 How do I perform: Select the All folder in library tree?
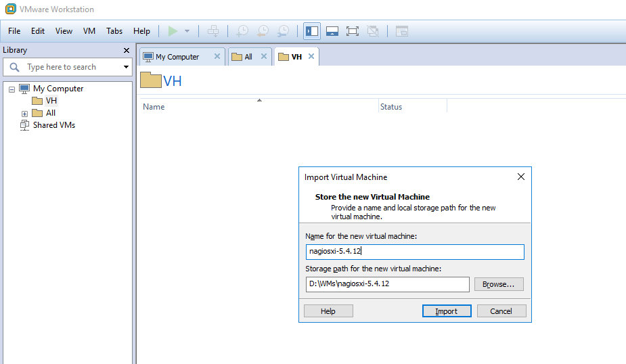[x=50, y=113]
